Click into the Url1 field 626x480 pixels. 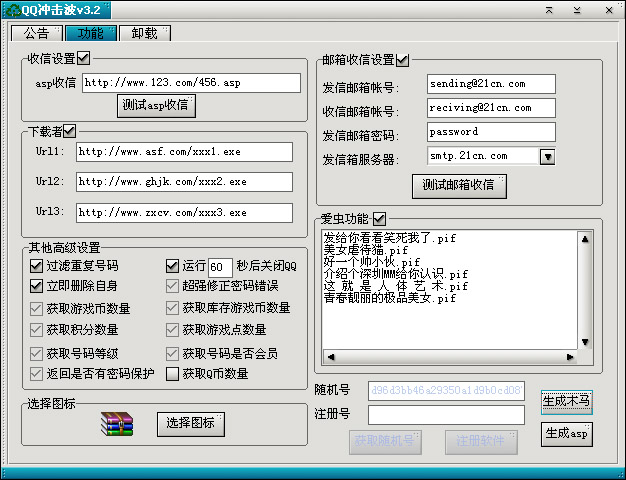click(184, 152)
